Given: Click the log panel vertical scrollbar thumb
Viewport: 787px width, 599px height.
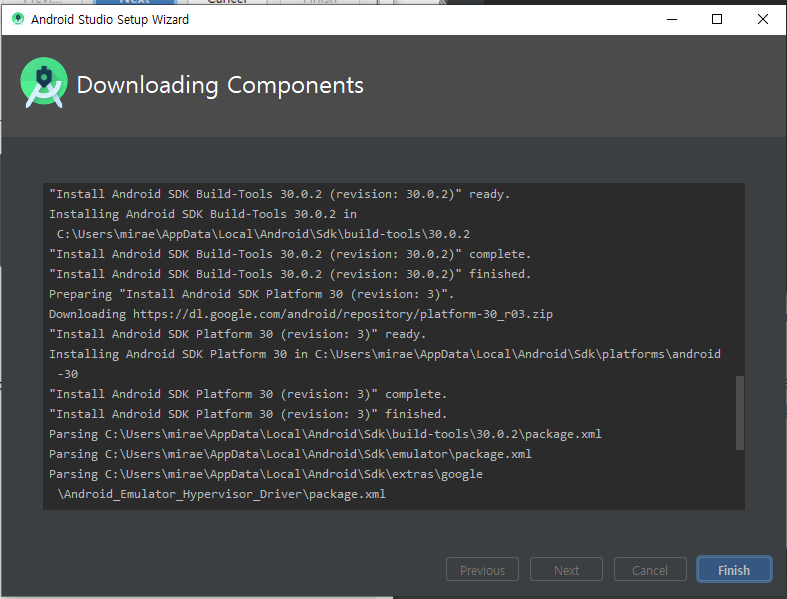Looking at the screenshot, I should click(739, 413).
